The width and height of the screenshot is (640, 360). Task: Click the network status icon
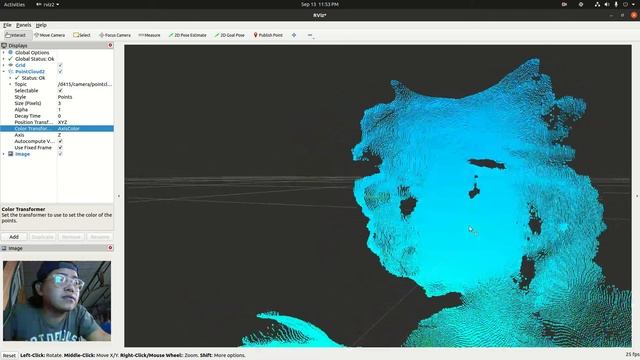[x=597, y=4]
